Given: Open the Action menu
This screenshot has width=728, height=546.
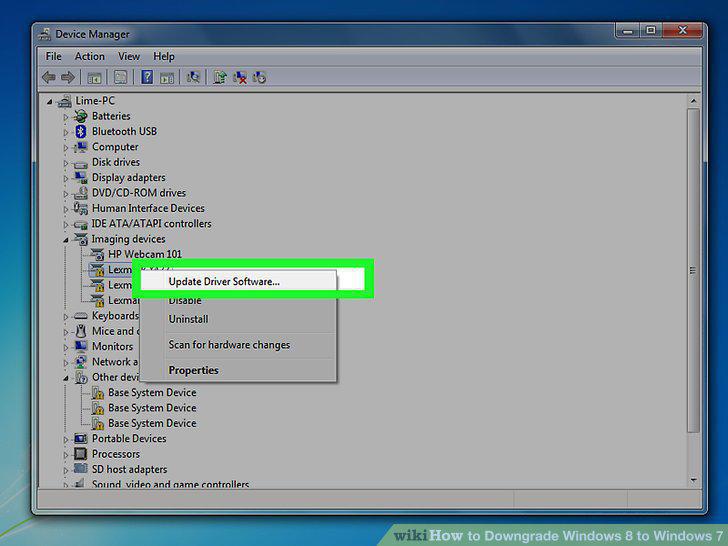Looking at the screenshot, I should 90,56.
